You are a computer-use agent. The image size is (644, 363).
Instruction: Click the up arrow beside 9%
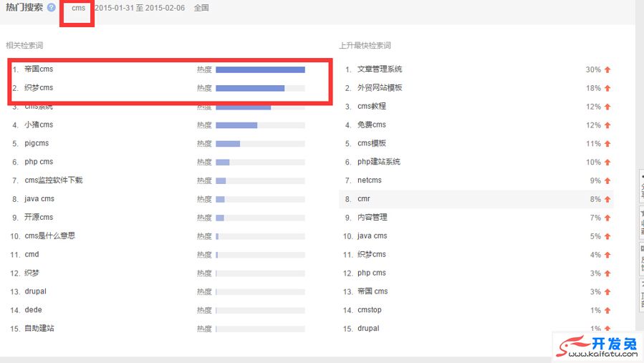coord(607,180)
